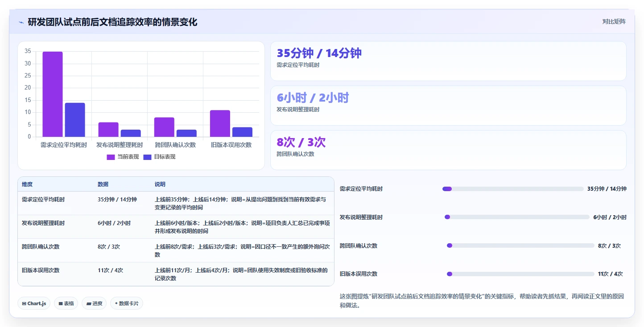
Task: Click table value 8次 / 3次
Action: click(109, 246)
